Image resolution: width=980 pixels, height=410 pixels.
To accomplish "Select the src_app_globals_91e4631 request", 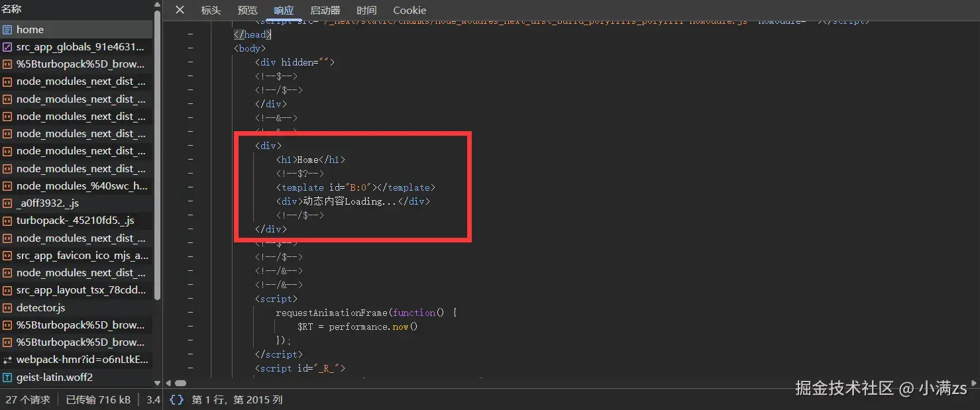I will pos(76,47).
